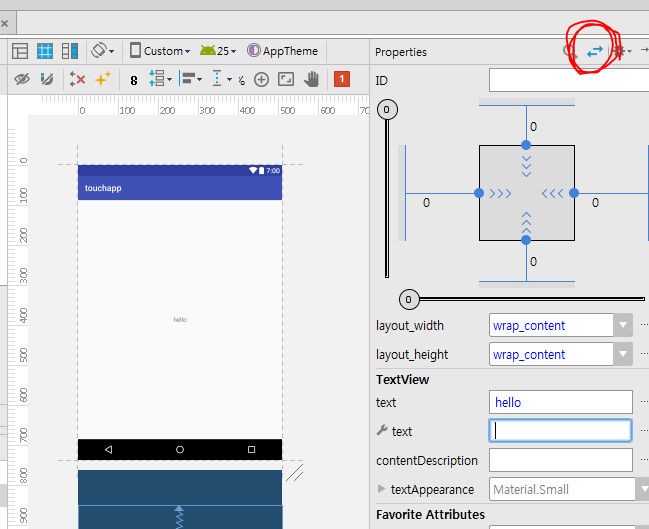Click the ellipsis beside contentDescription
The width and height of the screenshot is (649, 529).
(644, 460)
